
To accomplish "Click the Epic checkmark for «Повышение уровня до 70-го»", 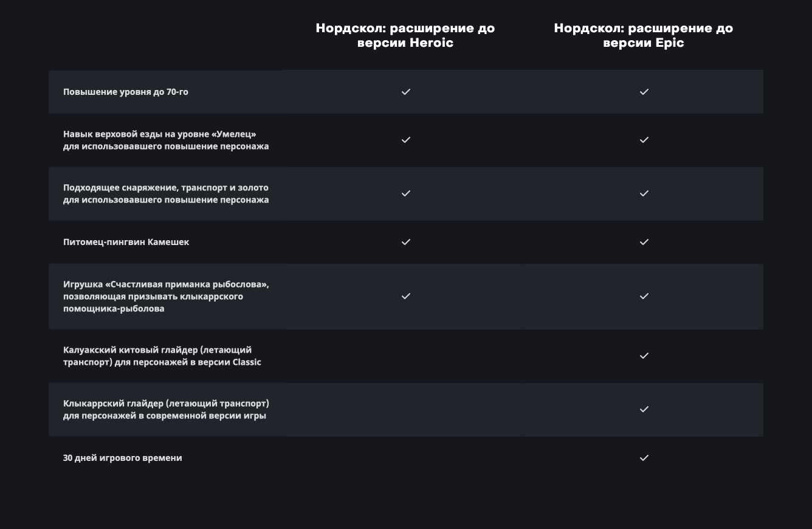I will [644, 92].
